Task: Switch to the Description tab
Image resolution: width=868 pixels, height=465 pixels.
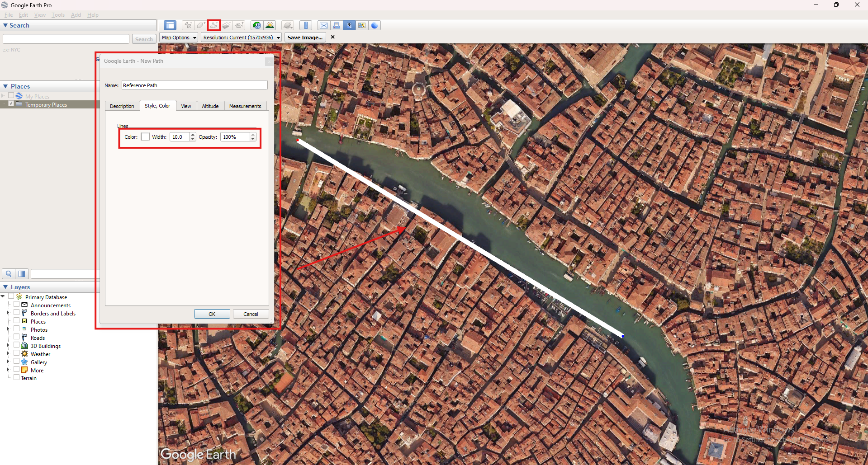Action: 122,106
